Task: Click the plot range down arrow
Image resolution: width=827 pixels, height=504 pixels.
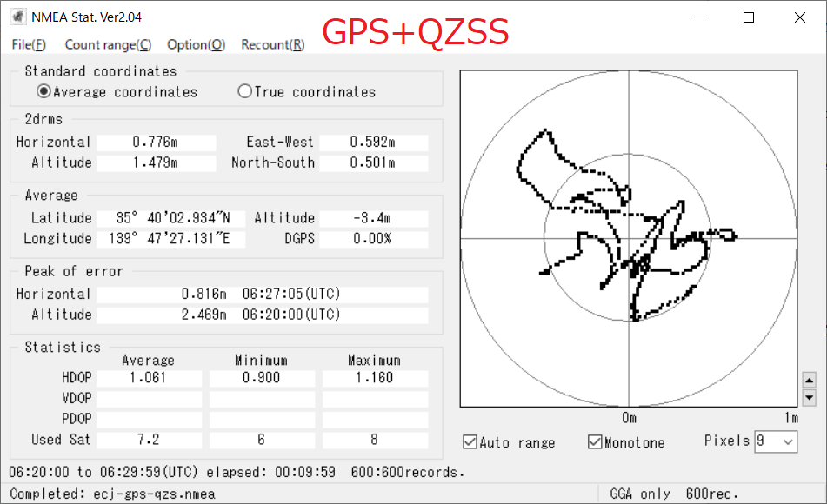Action: [x=809, y=397]
